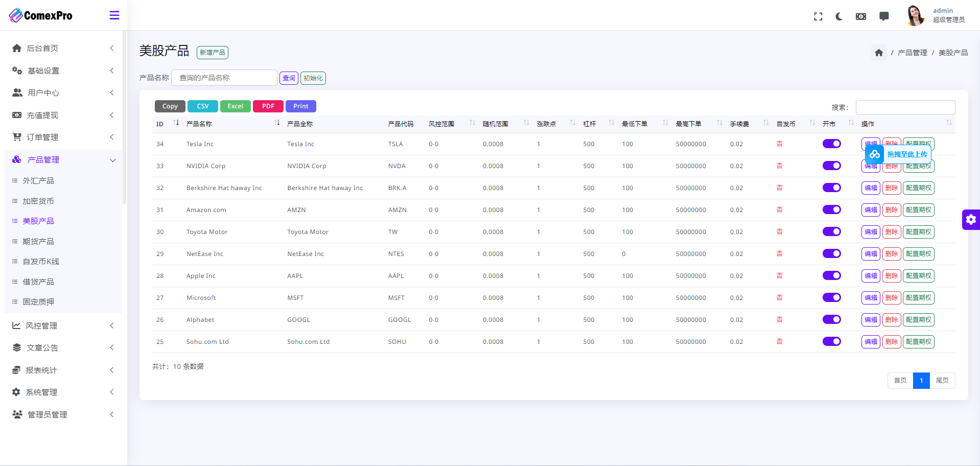980x466 pixels.
Task: Click the admin avatar picture
Action: 915,15
